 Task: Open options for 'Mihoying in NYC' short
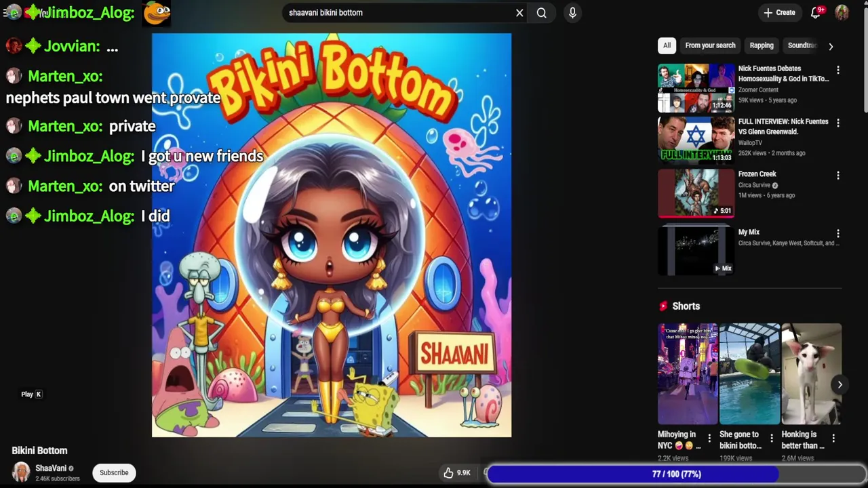click(709, 439)
